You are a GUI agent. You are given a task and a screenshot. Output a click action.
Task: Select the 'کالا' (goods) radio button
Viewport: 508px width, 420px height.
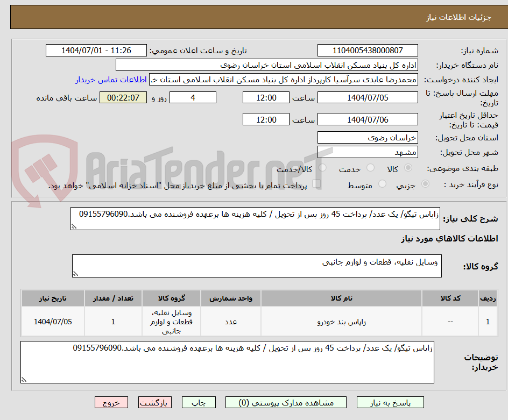(409, 167)
